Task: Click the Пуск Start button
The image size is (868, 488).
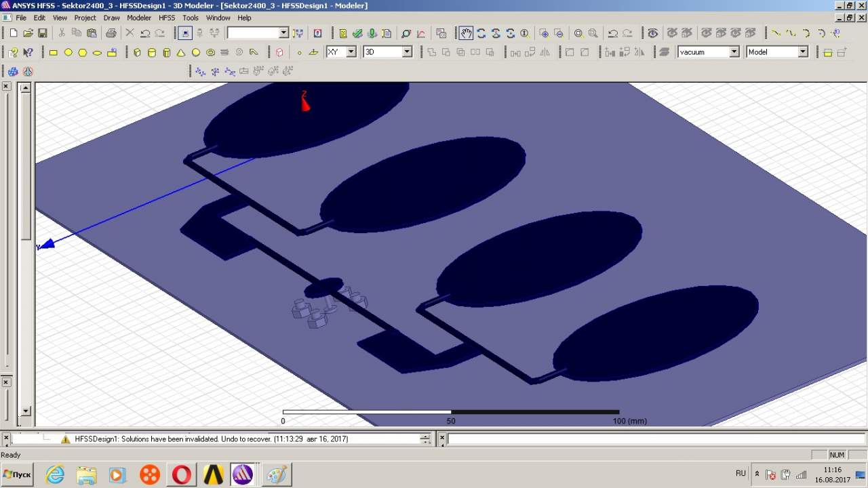Action: click(x=18, y=474)
